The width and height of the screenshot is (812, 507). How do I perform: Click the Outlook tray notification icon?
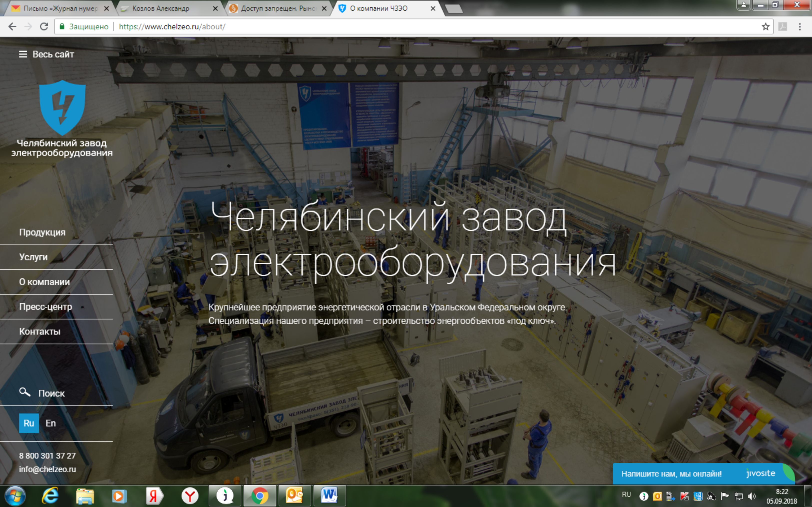coord(657,496)
